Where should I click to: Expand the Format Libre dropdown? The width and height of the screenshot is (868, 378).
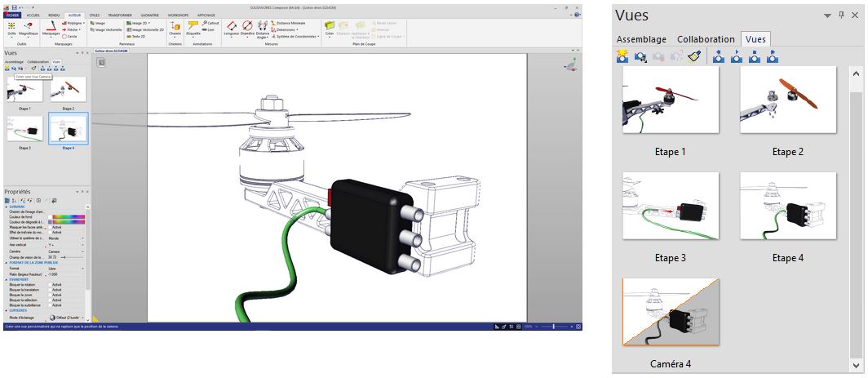[66, 269]
